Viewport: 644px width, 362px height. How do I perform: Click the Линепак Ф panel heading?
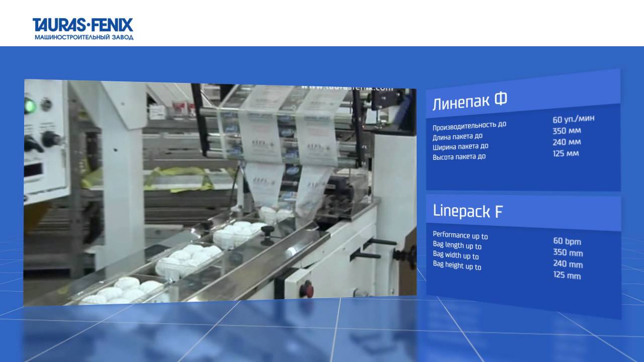click(470, 101)
